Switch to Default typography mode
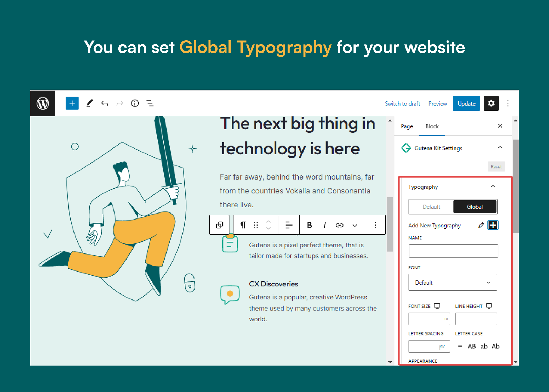The width and height of the screenshot is (549, 392). (430, 206)
